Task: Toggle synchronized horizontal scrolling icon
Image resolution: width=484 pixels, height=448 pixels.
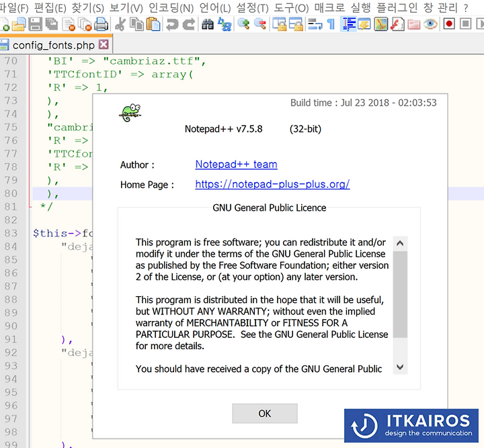Action: (x=296, y=24)
